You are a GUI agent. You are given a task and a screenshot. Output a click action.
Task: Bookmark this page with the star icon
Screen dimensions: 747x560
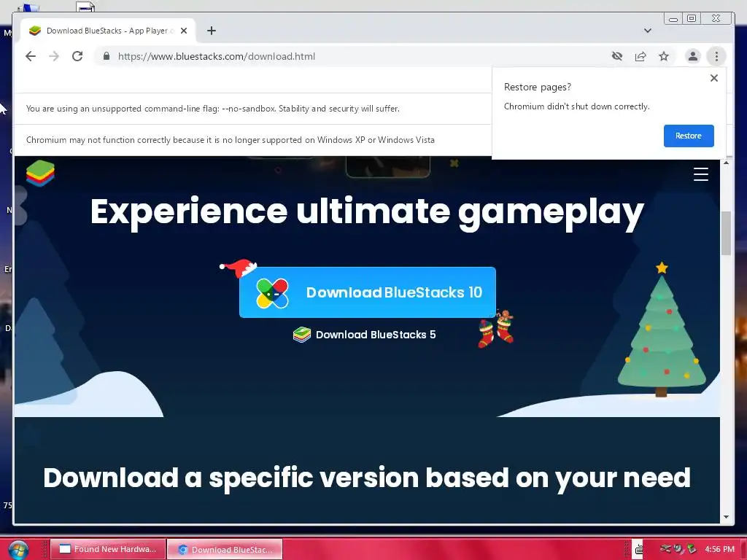(x=664, y=56)
